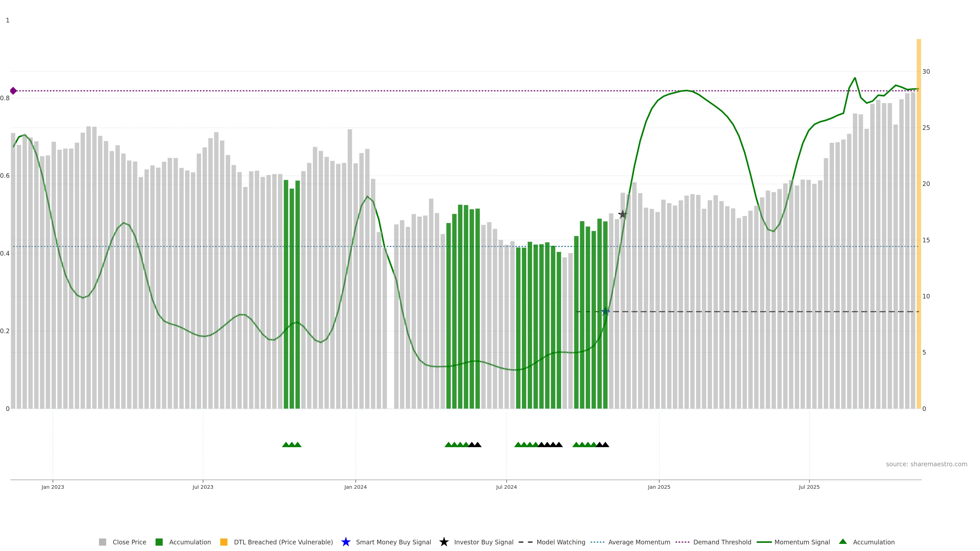Screen dimensions: 980x551
Task: Click the purple diamond Demand Threshold marker
Action: click(x=13, y=91)
